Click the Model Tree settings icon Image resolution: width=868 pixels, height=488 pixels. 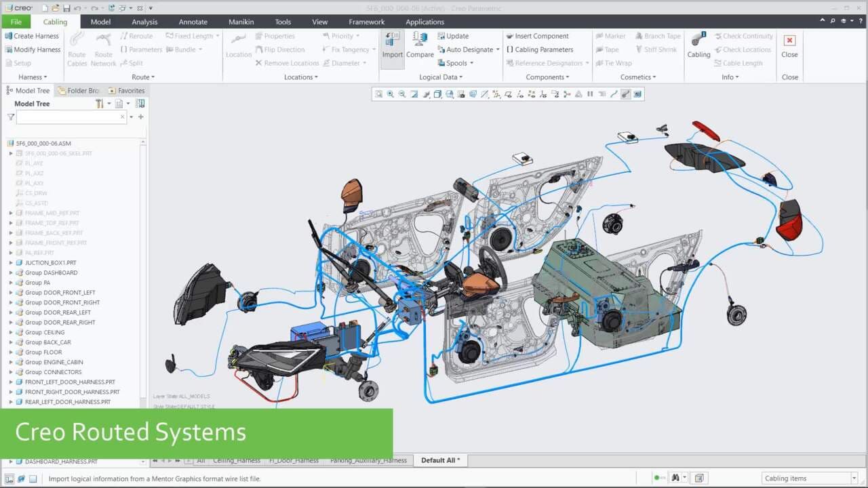(x=100, y=104)
